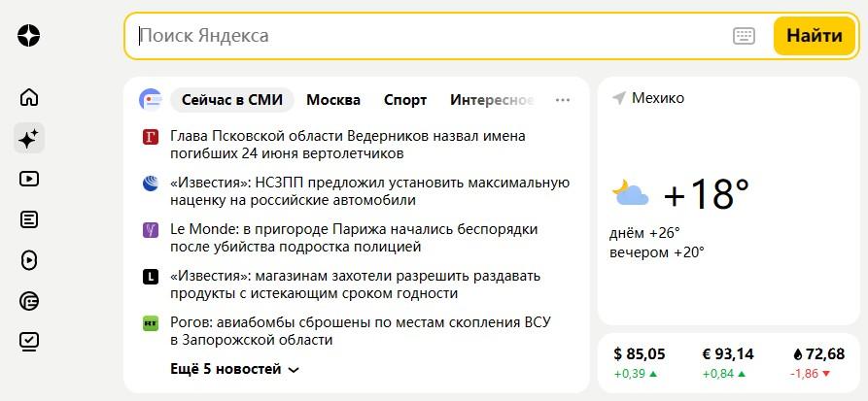Viewport: 868px width, 401px height.
Task: Open the Псковской области helicopter pilots headline
Action: click(347, 145)
